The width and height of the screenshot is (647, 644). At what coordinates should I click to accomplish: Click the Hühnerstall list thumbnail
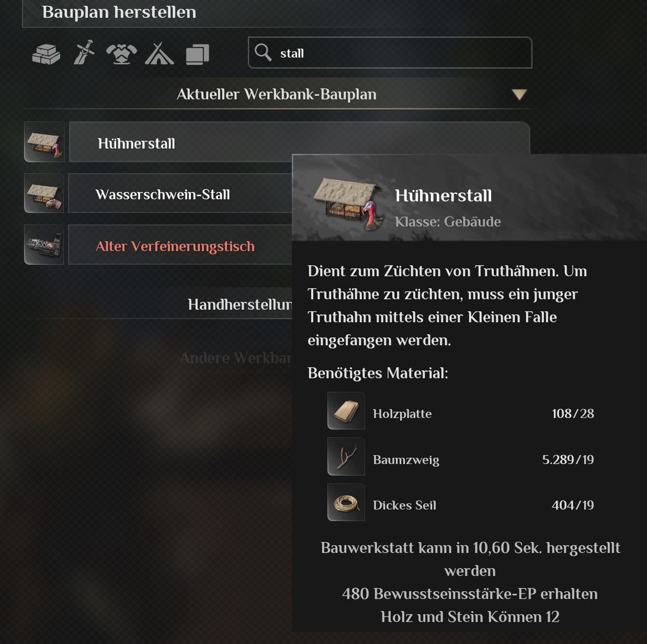tap(44, 142)
